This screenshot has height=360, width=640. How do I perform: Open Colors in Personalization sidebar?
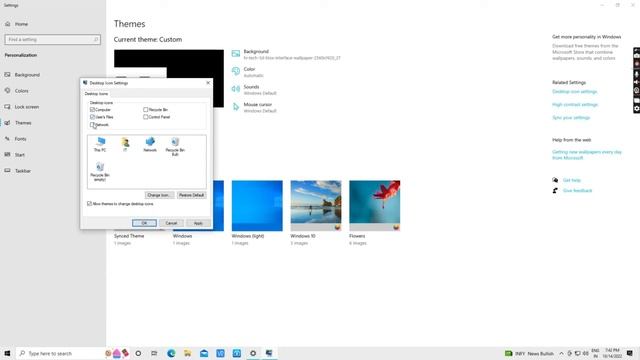tap(22, 91)
